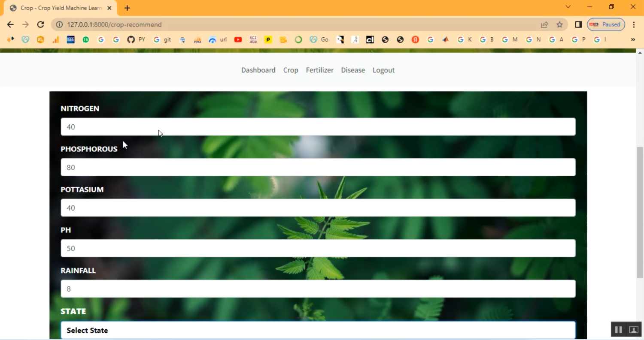The width and height of the screenshot is (644, 340).
Task: Navigate to the Dashboard link
Action: 258,70
